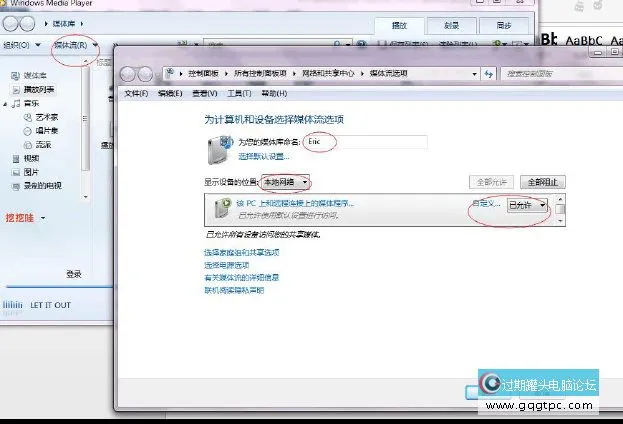Click the 视频 tree icon

click(15, 159)
